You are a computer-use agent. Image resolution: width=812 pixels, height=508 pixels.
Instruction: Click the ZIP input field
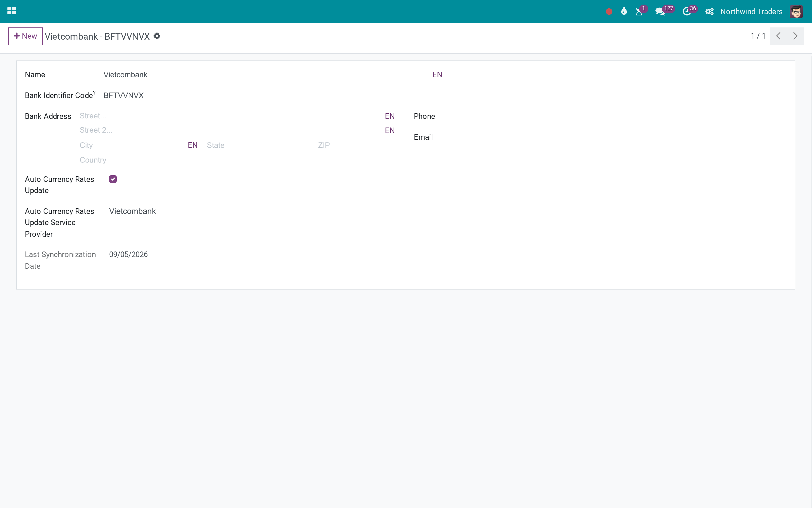[x=356, y=145]
